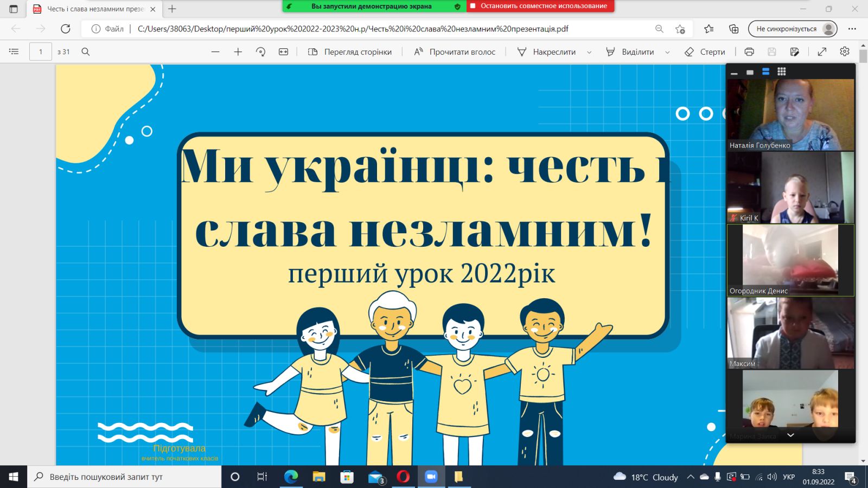Expand more Zoom participants chevron
Viewport: 868px width, 488px height.
click(790, 435)
